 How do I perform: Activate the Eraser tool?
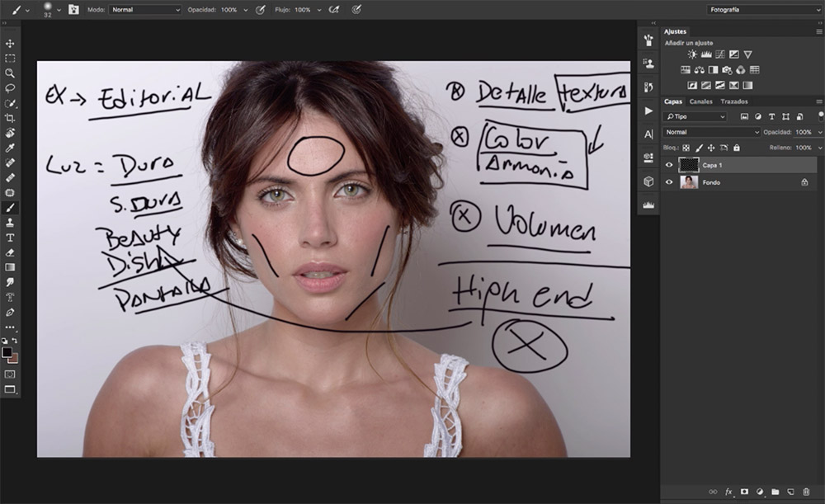pos(10,252)
